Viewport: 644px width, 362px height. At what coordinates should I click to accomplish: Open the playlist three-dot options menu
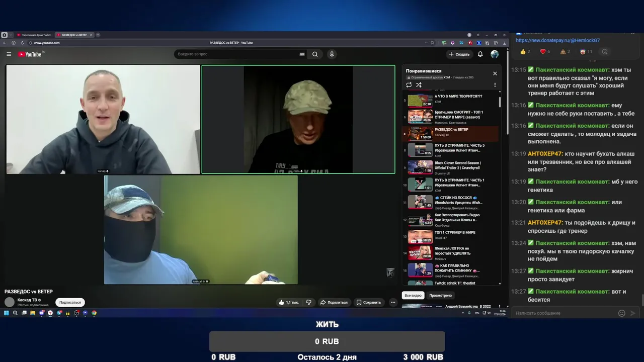click(495, 85)
